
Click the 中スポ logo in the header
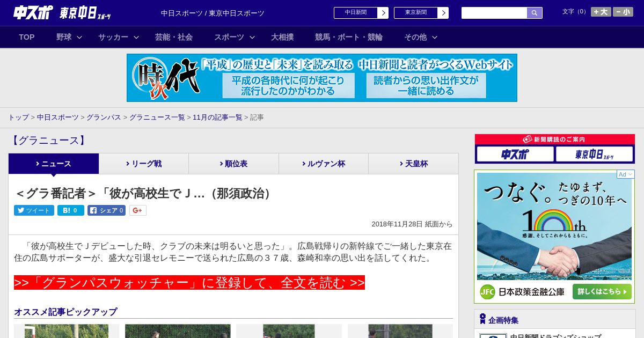tap(33, 13)
